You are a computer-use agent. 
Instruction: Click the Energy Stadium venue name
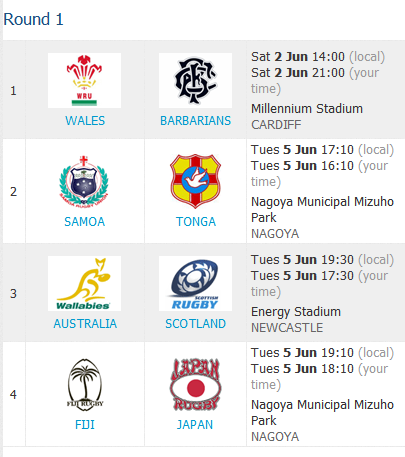[296, 312]
